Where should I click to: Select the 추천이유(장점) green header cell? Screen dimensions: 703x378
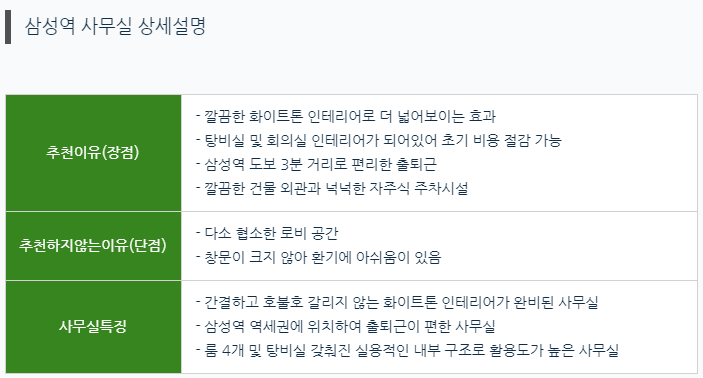(x=93, y=153)
